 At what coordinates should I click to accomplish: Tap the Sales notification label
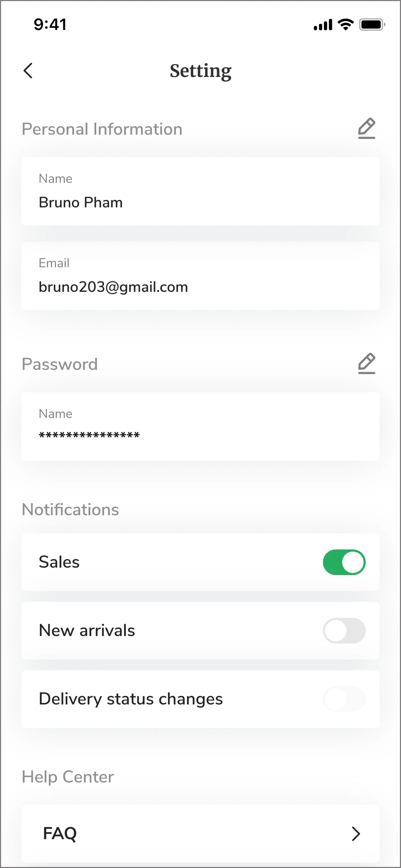59,562
